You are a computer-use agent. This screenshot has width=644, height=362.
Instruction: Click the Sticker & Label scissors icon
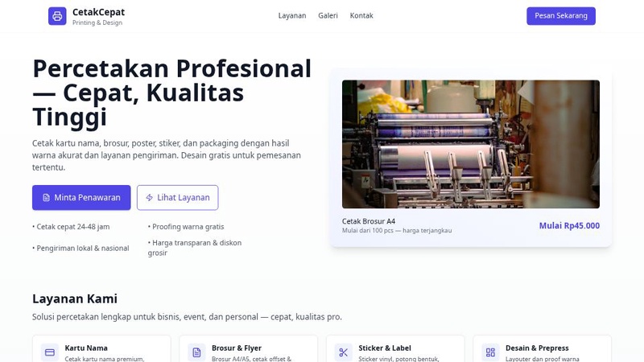tap(344, 352)
